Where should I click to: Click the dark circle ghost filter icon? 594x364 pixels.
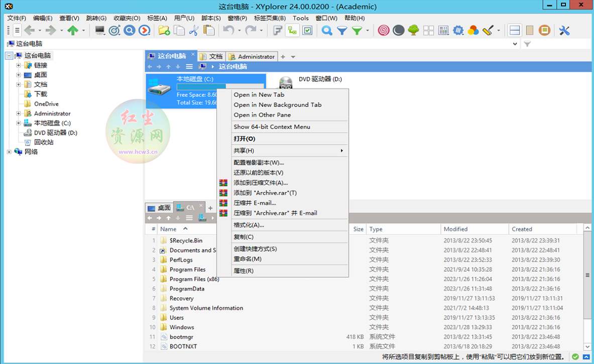pos(398,30)
